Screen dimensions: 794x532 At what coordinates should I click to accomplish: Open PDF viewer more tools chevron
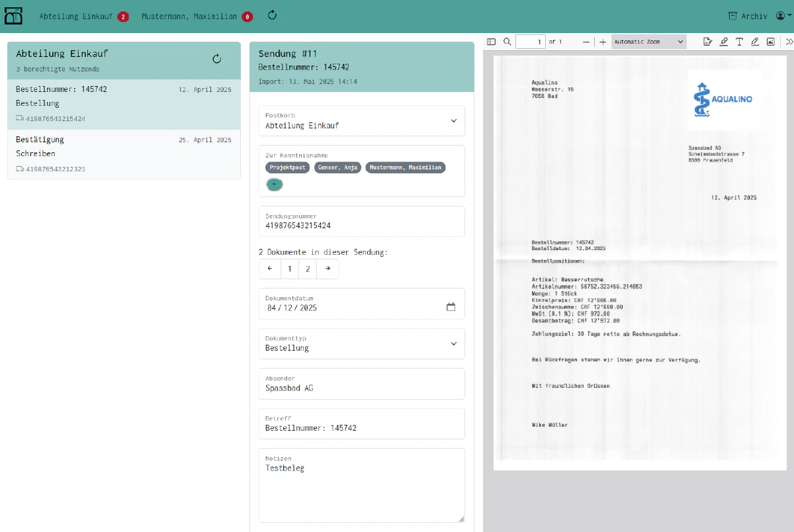pyautogui.click(x=789, y=42)
